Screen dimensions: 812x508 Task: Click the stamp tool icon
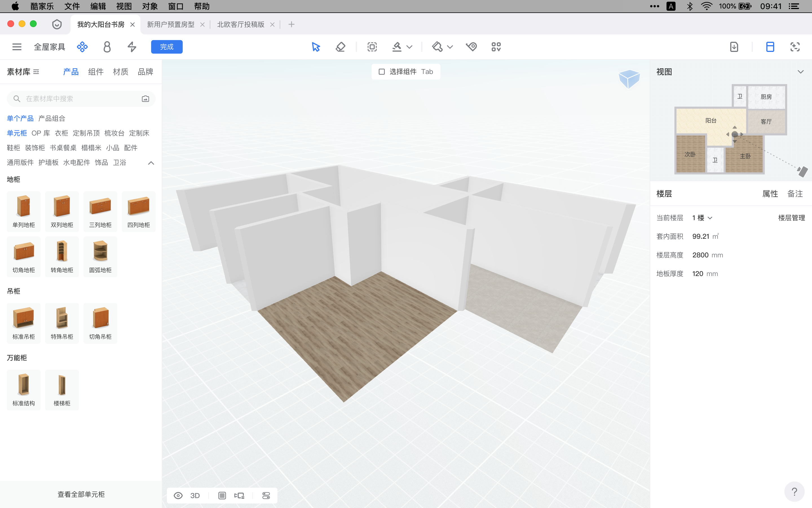pos(397,47)
